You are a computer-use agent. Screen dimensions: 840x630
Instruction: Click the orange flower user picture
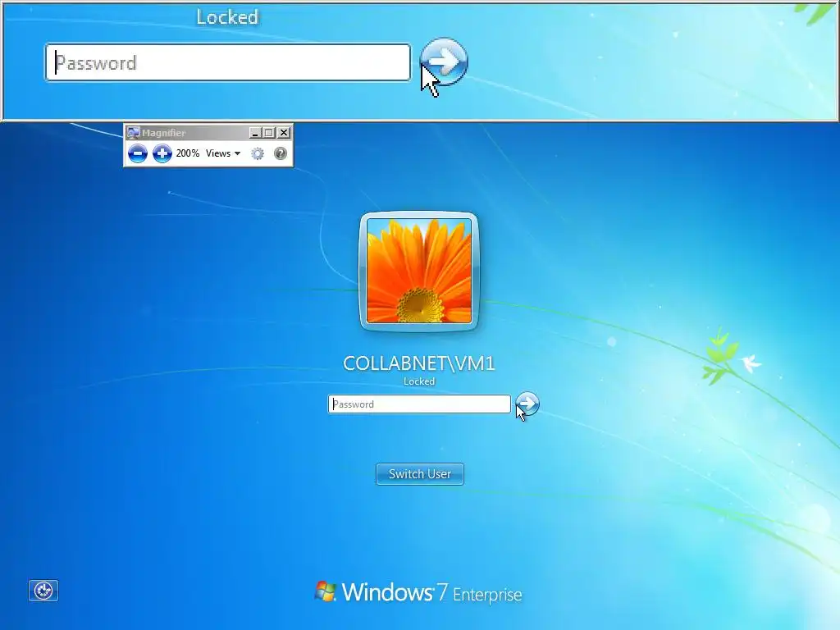coord(419,271)
